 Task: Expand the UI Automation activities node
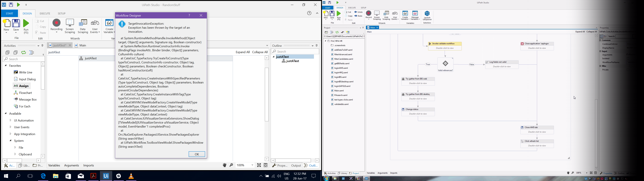(11, 120)
